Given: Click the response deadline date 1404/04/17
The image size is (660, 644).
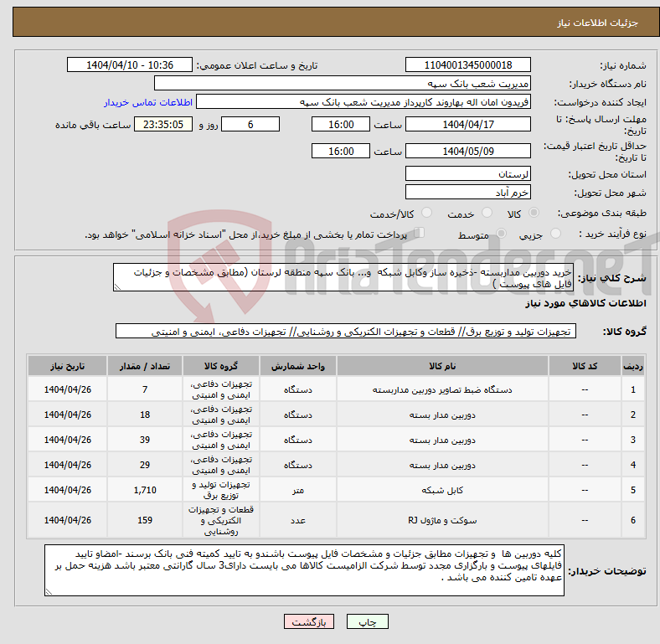Looking at the screenshot, I should coord(467,125).
